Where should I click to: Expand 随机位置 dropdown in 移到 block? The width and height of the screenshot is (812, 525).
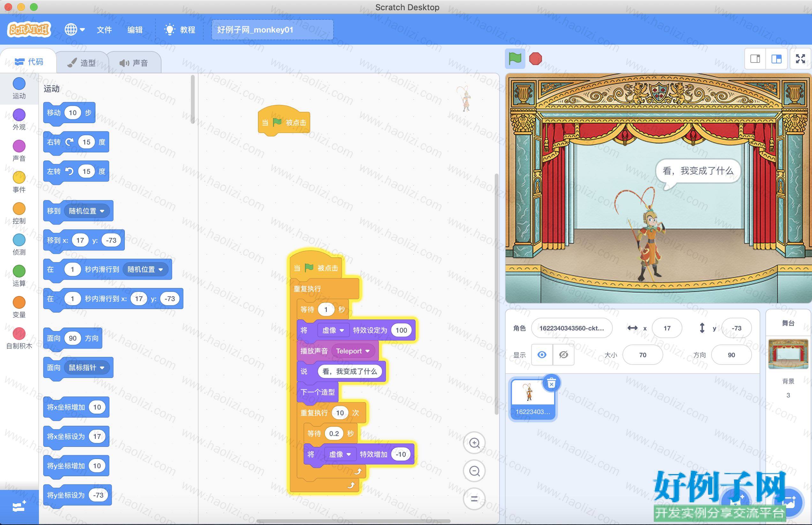click(x=87, y=211)
